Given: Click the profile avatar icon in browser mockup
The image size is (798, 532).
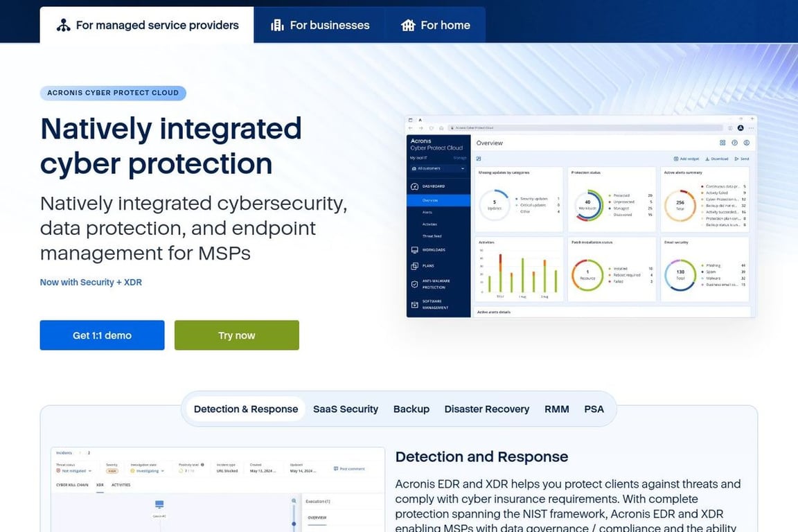Looking at the screenshot, I should (741, 127).
